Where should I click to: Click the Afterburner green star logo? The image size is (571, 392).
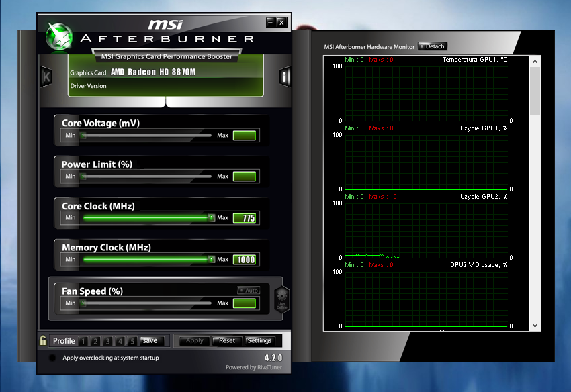point(59,37)
